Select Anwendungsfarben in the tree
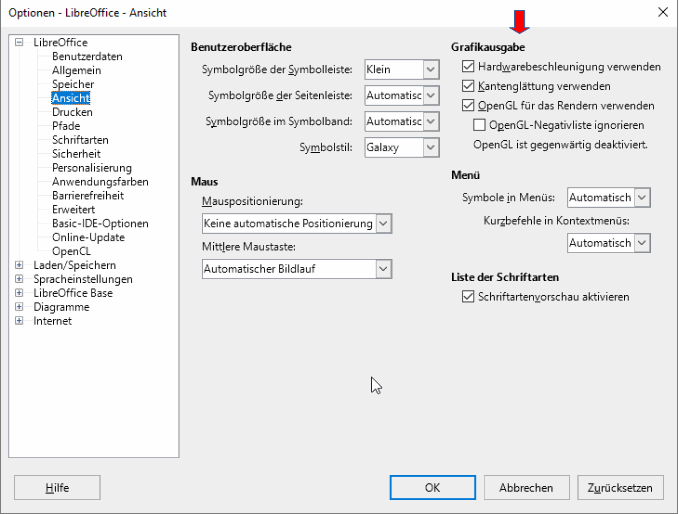Screen dimensions: 679x514 [x=100, y=183]
